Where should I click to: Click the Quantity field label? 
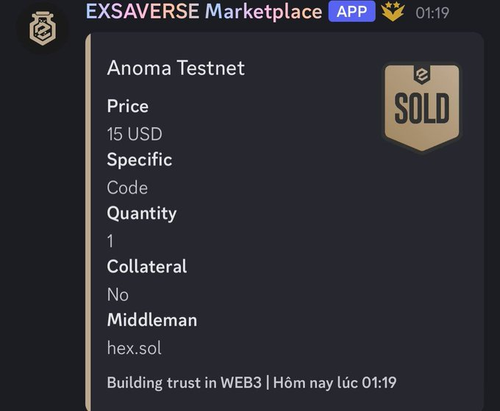[x=142, y=213]
